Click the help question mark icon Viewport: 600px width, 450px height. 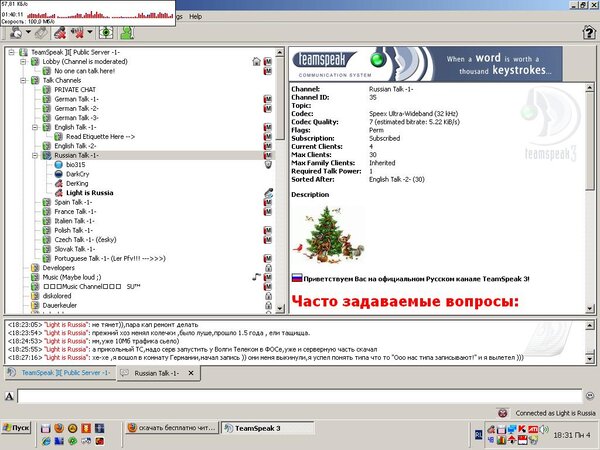tap(588, 32)
